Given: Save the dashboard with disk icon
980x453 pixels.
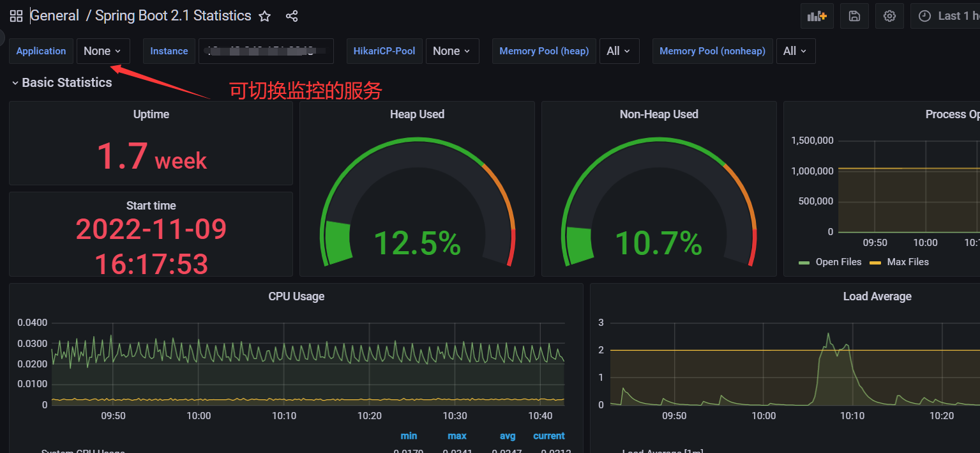Looking at the screenshot, I should pos(854,16).
